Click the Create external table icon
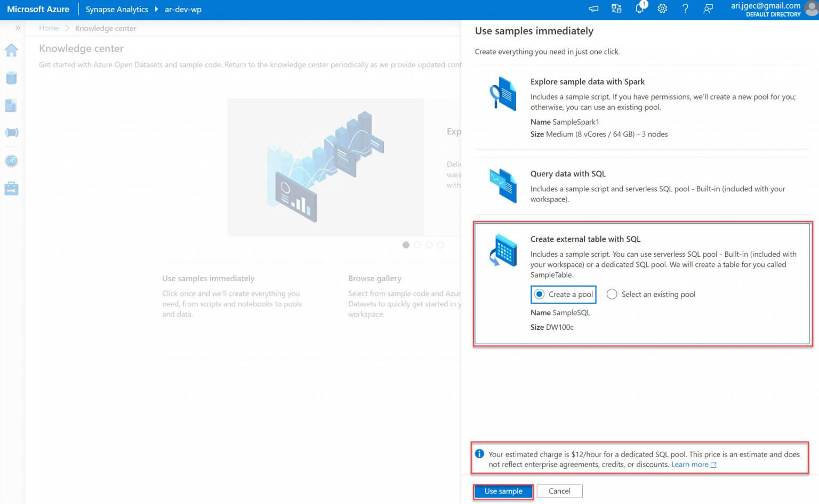This screenshot has height=504, width=819. 503,250
